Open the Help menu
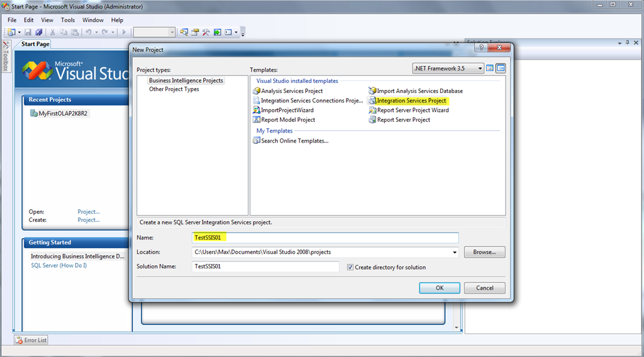 click(x=117, y=19)
